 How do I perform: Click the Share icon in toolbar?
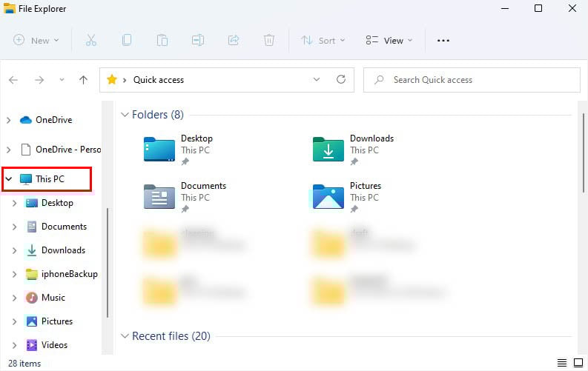click(x=234, y=40)
